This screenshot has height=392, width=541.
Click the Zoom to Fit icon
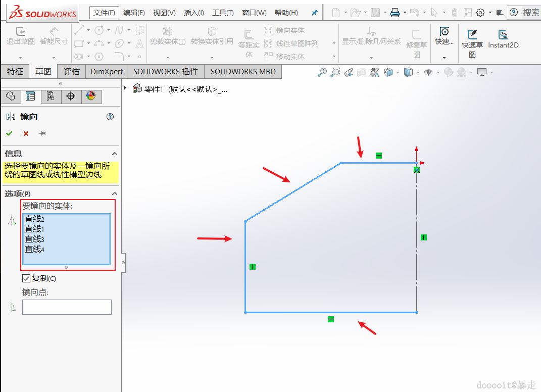pyautogui.click(x=322, y=72)
